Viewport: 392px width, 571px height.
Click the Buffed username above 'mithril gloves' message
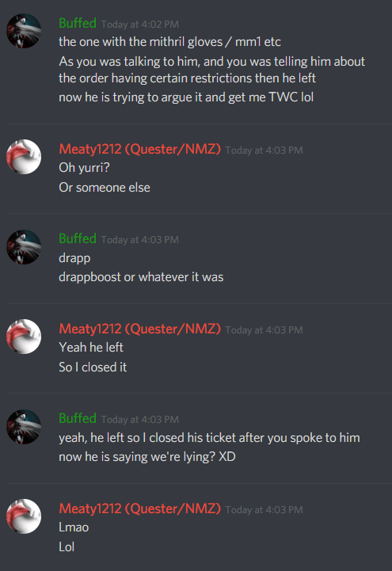(78, 23)
